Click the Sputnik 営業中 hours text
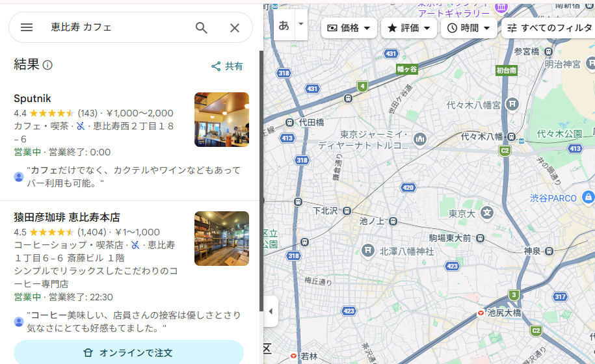 click(27, 152)
